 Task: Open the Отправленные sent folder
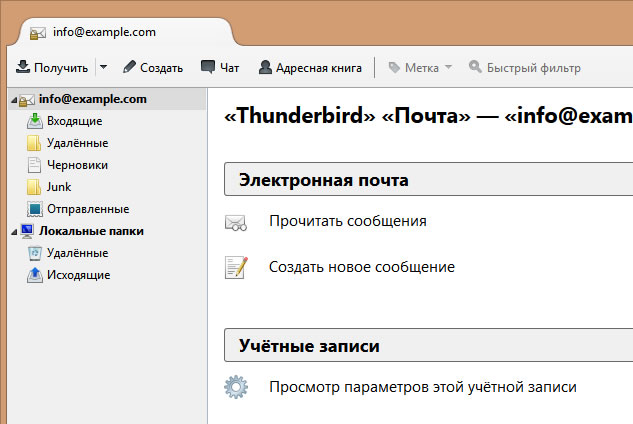coord(87,209)
